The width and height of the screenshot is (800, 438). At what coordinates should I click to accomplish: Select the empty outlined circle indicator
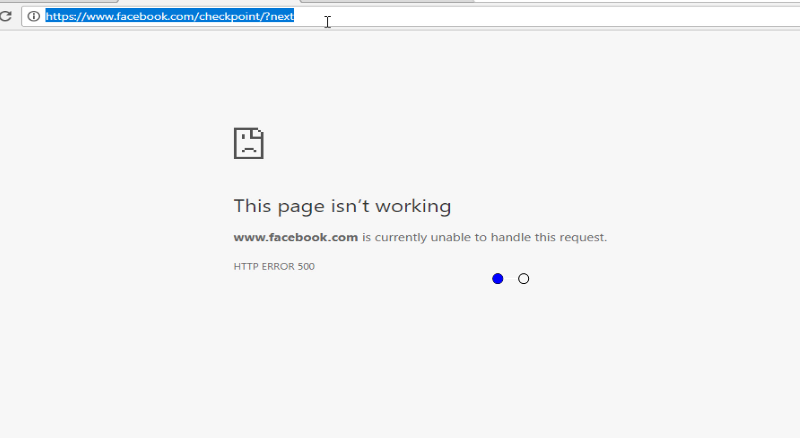point(523,279)
